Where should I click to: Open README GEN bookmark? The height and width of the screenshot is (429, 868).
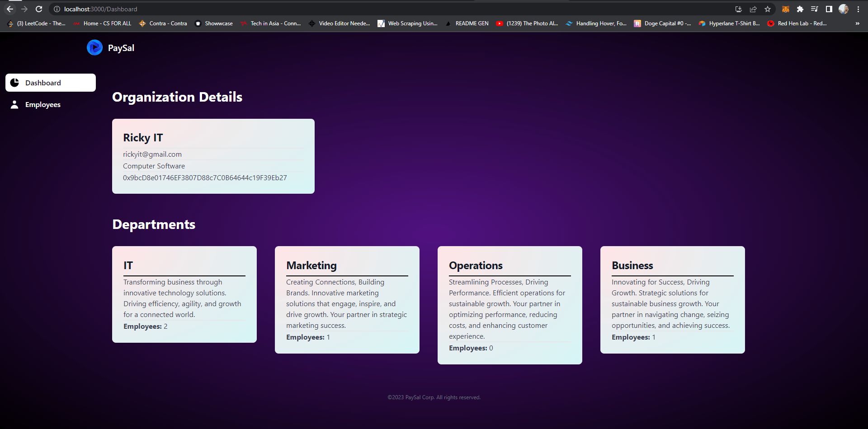tap(467, 23)
